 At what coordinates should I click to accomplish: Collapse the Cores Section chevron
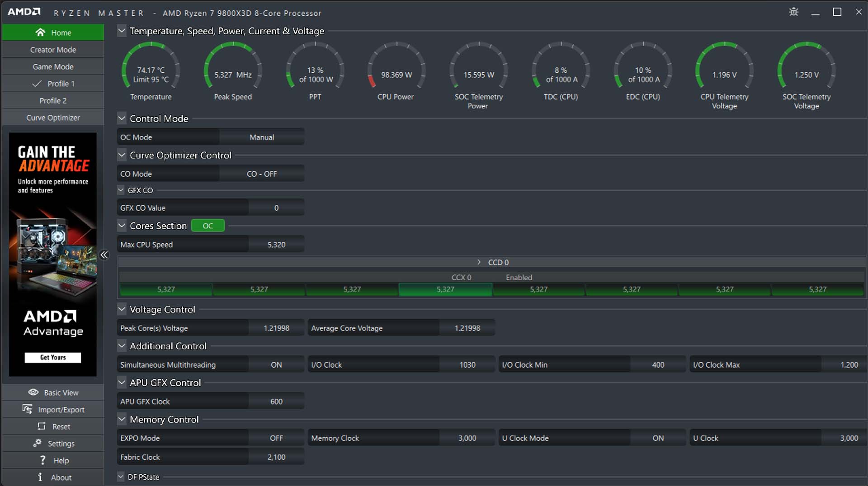click(122, 226)
